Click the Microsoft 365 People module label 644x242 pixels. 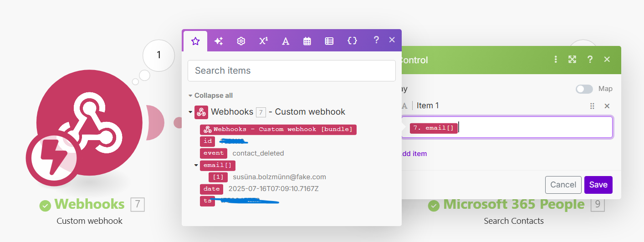point(514,204)
